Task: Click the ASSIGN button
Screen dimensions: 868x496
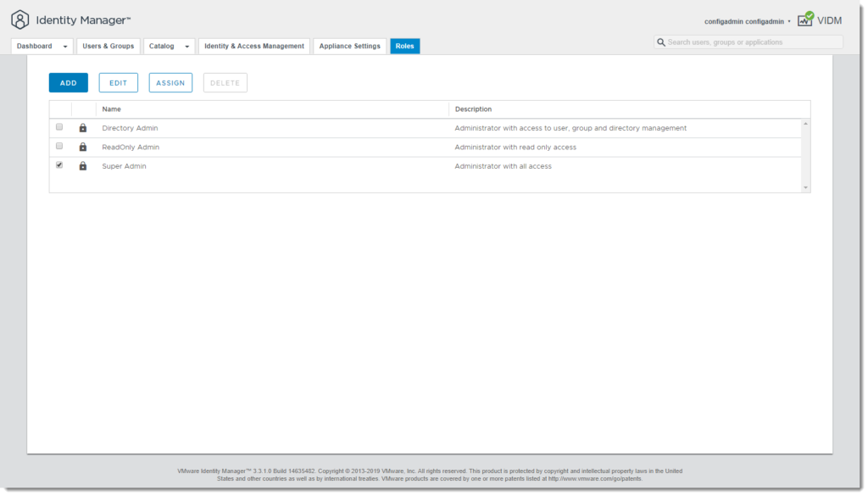Action: click(x=170, y=82)
